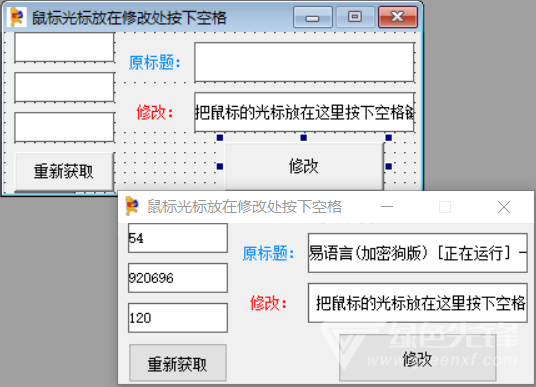
Task: Click the 原标题 field showing 易语言(加密狗版)
Action: click(x=418, y=253)
